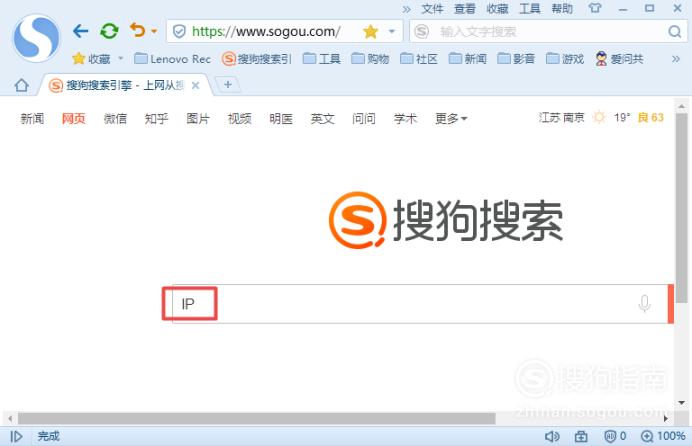Click the 明医 search link
This screenshot has width=692, height=446.
281,119
